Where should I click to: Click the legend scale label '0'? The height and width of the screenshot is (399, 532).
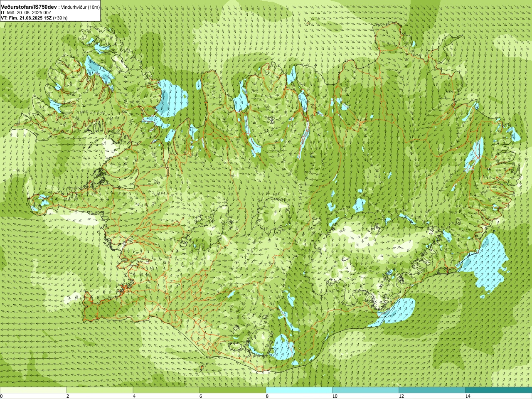pos(2,396)
